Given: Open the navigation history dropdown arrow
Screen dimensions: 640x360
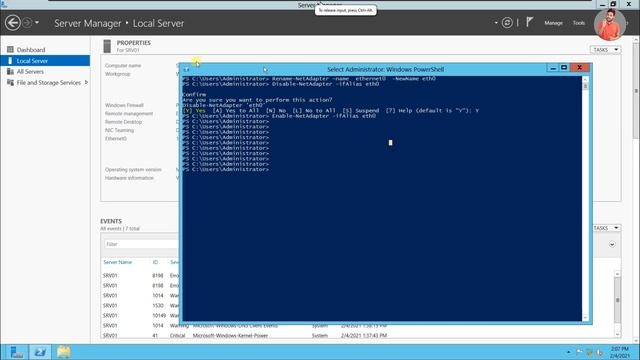Looking at the screenshot, I should coord(37,23).
